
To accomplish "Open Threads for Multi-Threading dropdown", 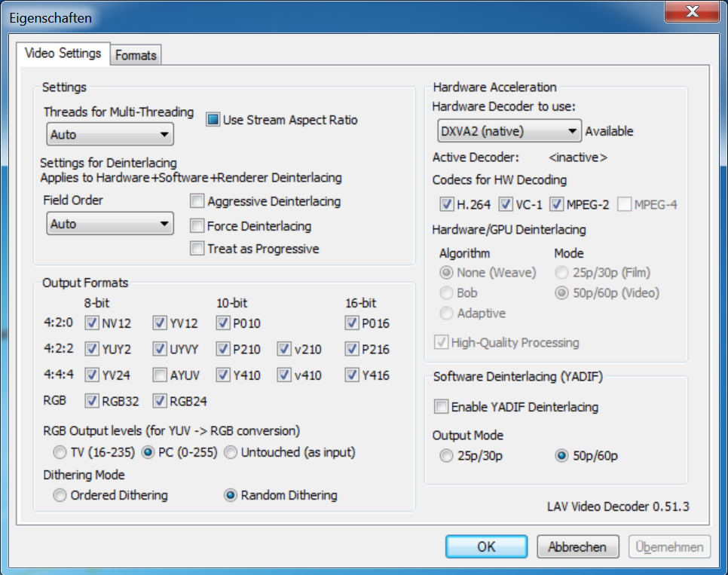I will coord(110,135).
